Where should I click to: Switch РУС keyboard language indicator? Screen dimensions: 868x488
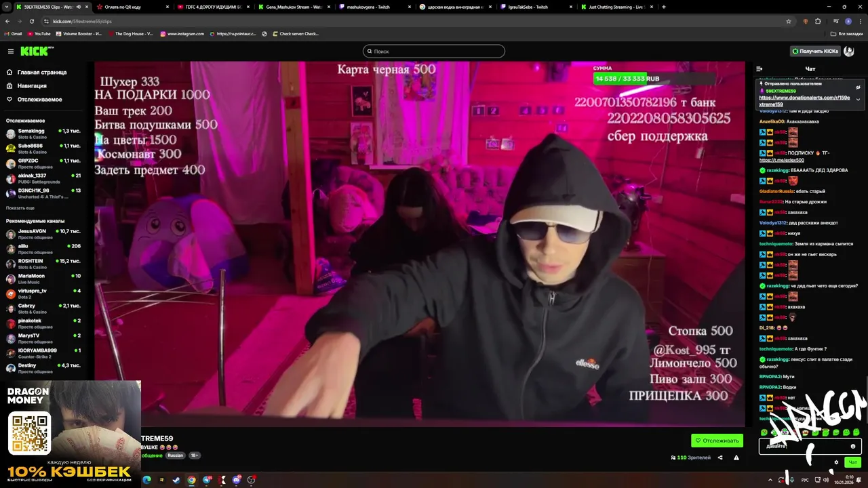805,481
